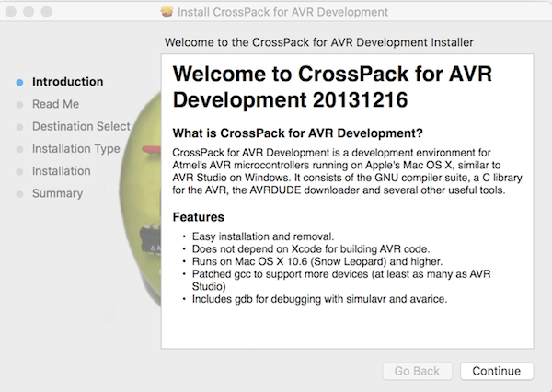Click the gray bullet beside Read Me
This screenshot has width=552, height=392.
(x=19, y=105)
